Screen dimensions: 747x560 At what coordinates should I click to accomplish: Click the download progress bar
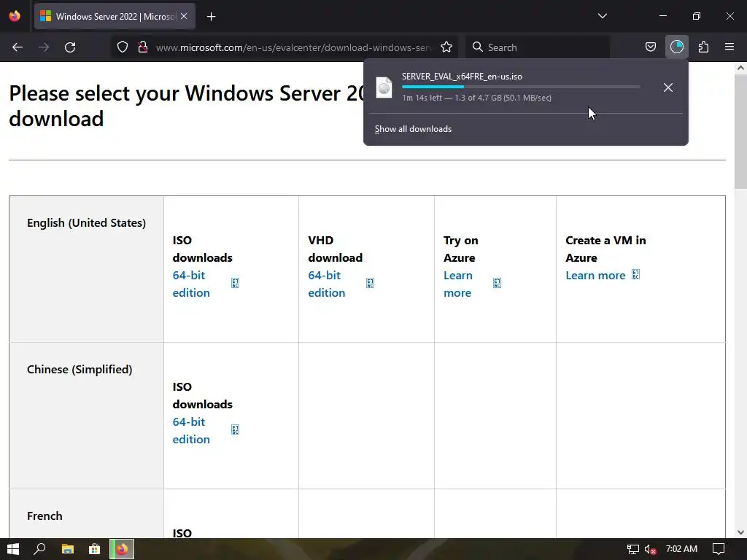pos(521,87)
